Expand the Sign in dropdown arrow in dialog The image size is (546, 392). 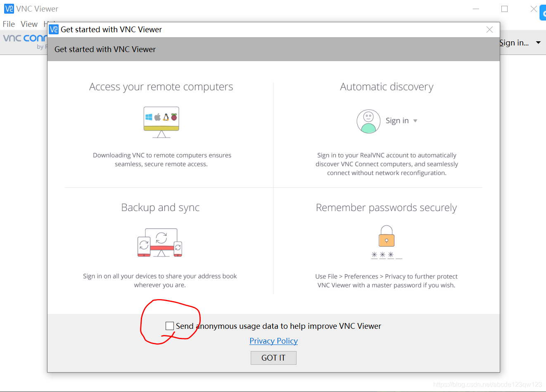[415, 121]
